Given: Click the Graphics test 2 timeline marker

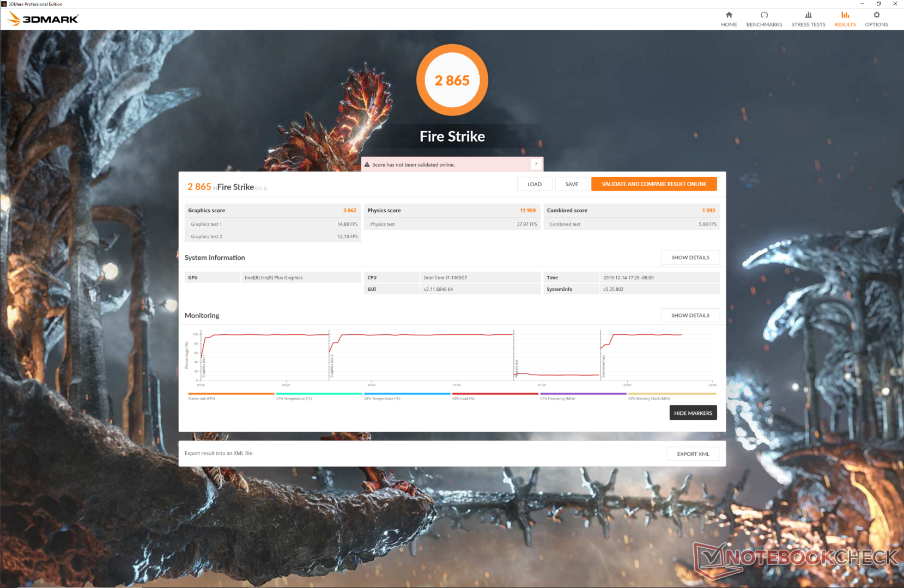Looking at the screenshot, I should [x=331, y=366].
